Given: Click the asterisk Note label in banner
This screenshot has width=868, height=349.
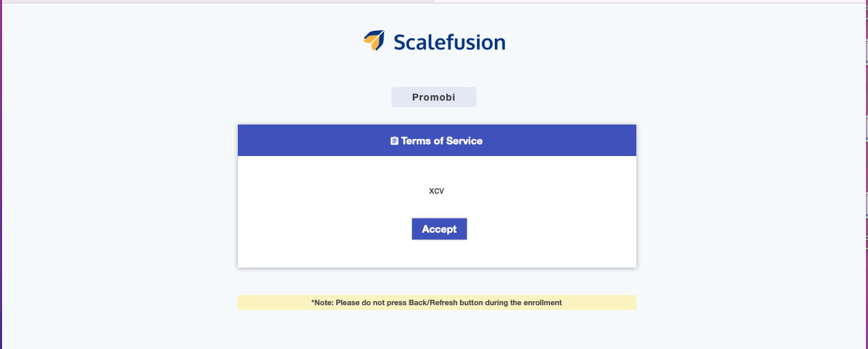Looking at the screenshot, I should coord(323,302).
